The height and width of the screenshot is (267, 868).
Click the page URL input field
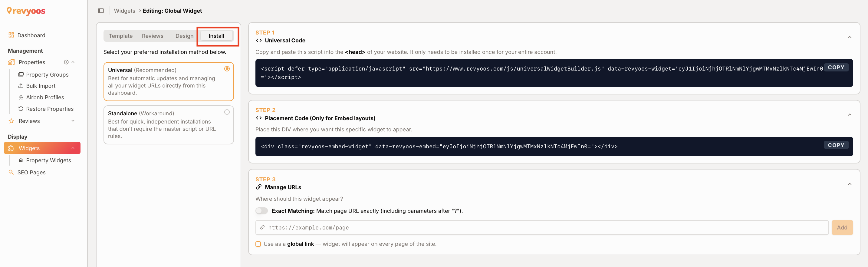coord(542,228)
